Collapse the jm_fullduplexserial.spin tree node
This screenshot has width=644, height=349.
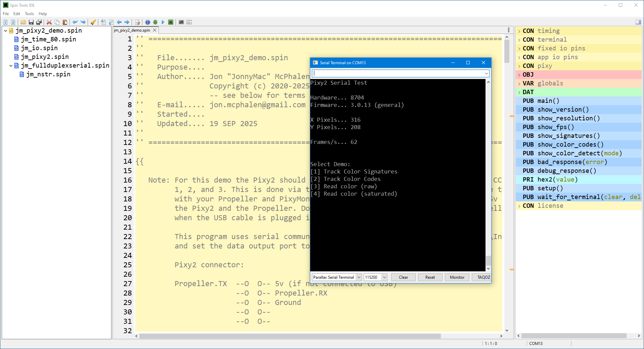(x=11, y=66)
